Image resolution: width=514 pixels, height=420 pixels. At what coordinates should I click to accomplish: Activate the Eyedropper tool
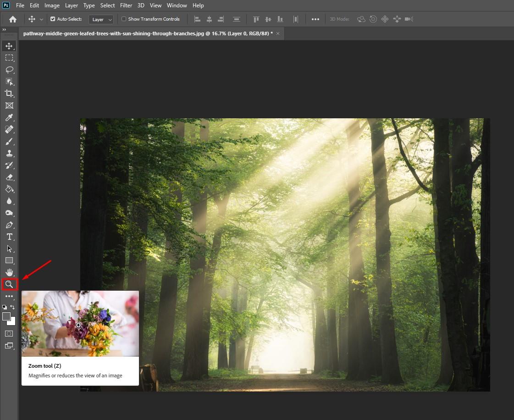(x=9, y=118)
